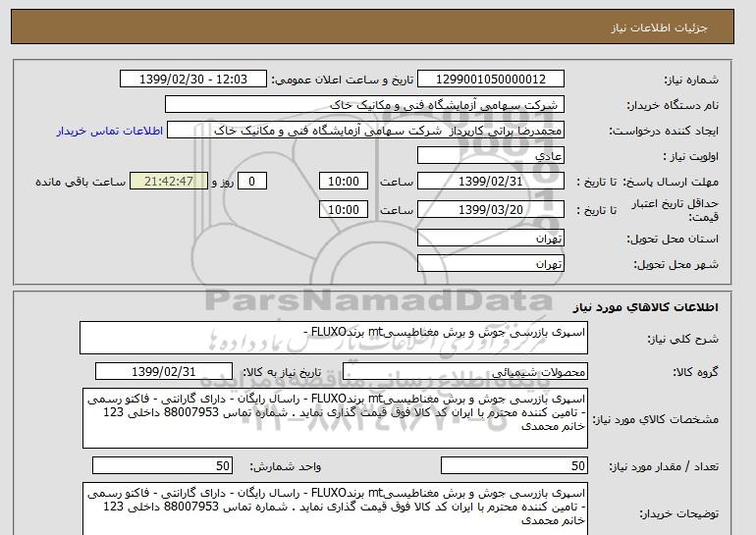Select the priority field showing عادی
Viewport: 756px width, 535px height.
coord(491,156)
